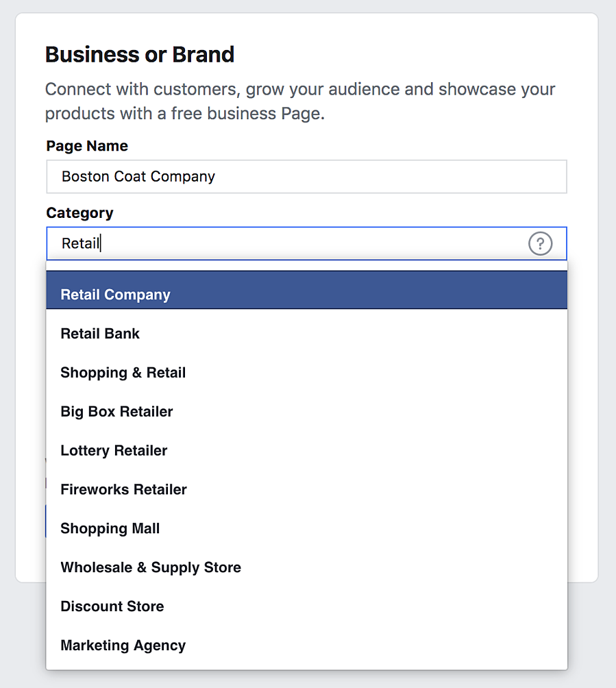
Task: Select the Shopping Mall option
Action: coord(306,529)
